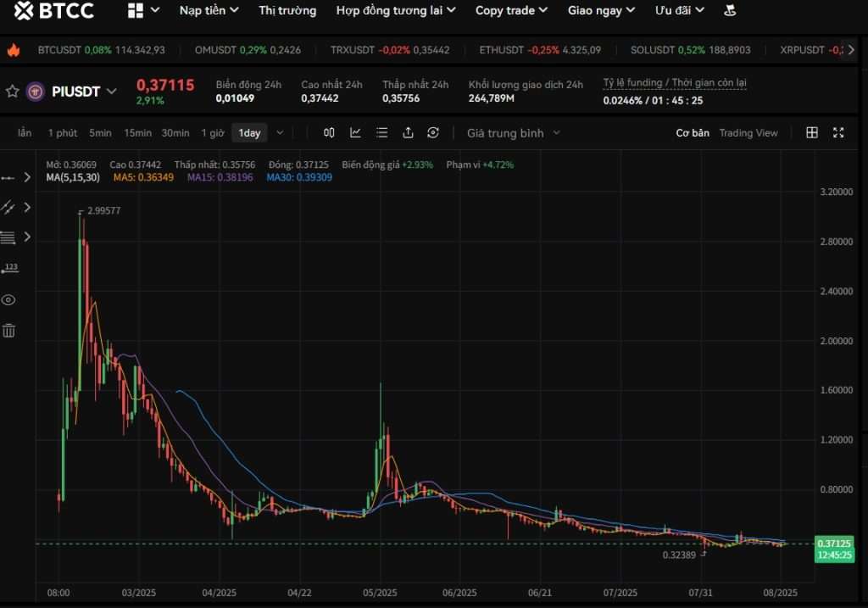Click the candlestick chart type icon
The image size is (868, 608).
click(x=329, y=133)
